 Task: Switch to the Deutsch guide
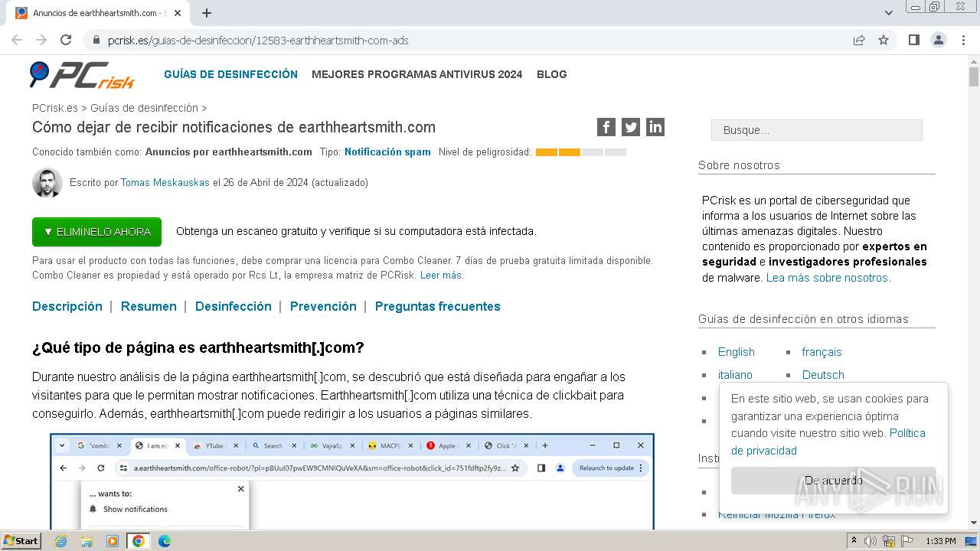[x=823, y=375]
